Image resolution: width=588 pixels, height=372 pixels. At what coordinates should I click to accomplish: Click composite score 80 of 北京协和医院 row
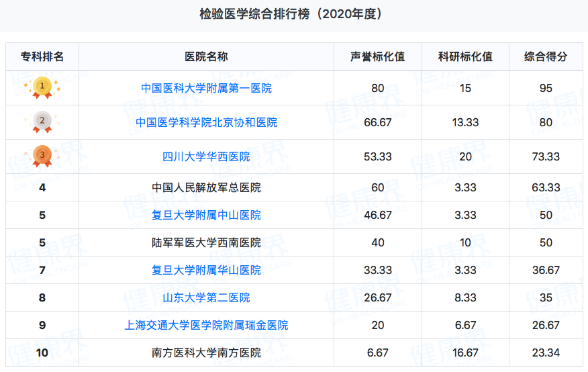[546, 122]
